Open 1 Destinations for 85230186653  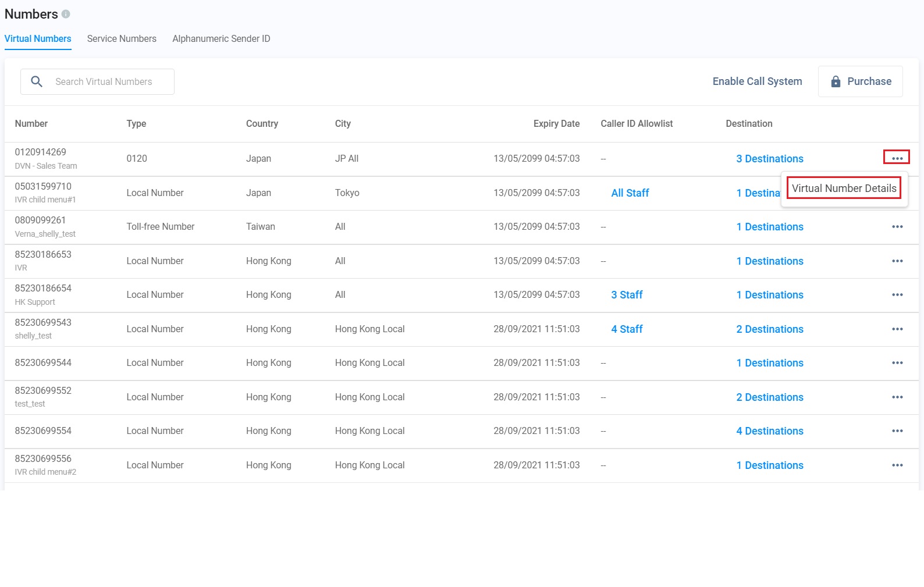click(x=770, y=261)
